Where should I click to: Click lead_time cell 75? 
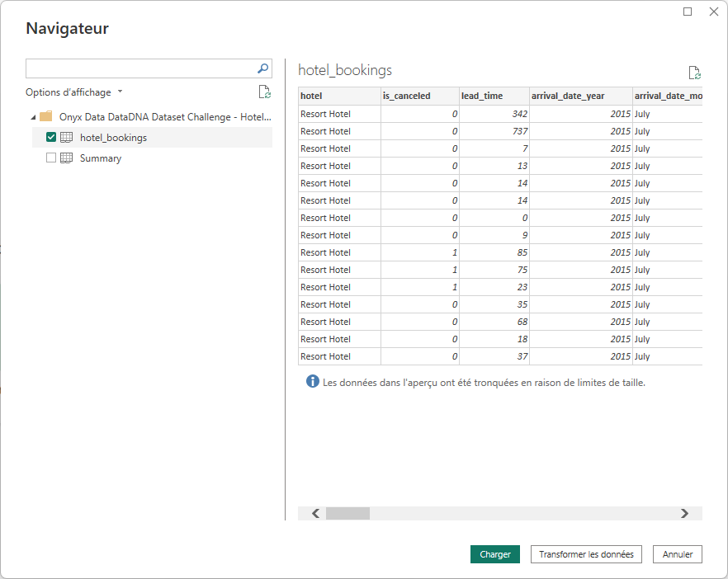tap(494, 270)
